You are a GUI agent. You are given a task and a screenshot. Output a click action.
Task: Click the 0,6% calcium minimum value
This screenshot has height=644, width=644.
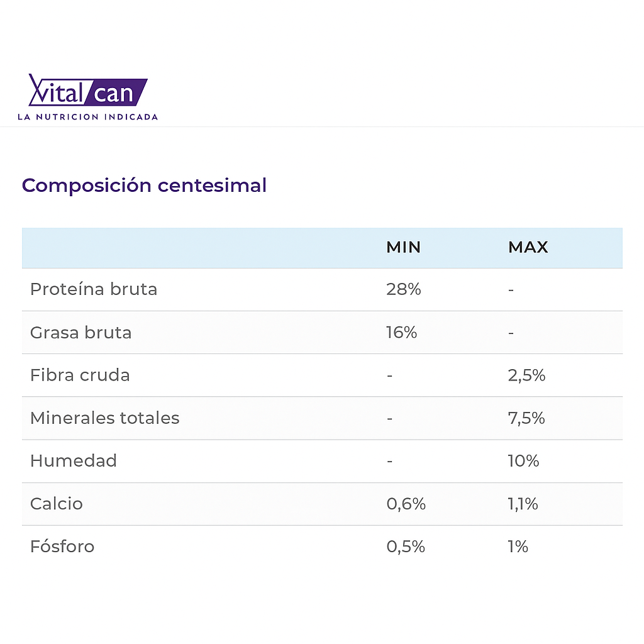406,503
